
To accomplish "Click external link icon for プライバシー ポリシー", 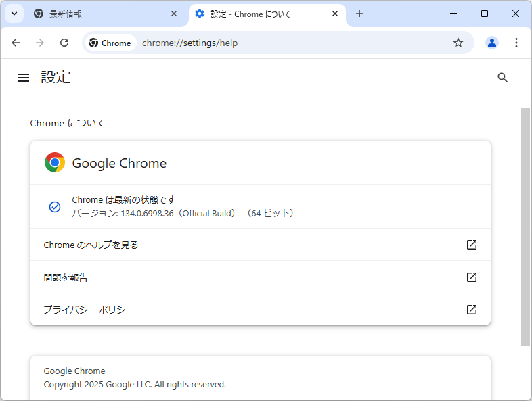I will [472, 310].
